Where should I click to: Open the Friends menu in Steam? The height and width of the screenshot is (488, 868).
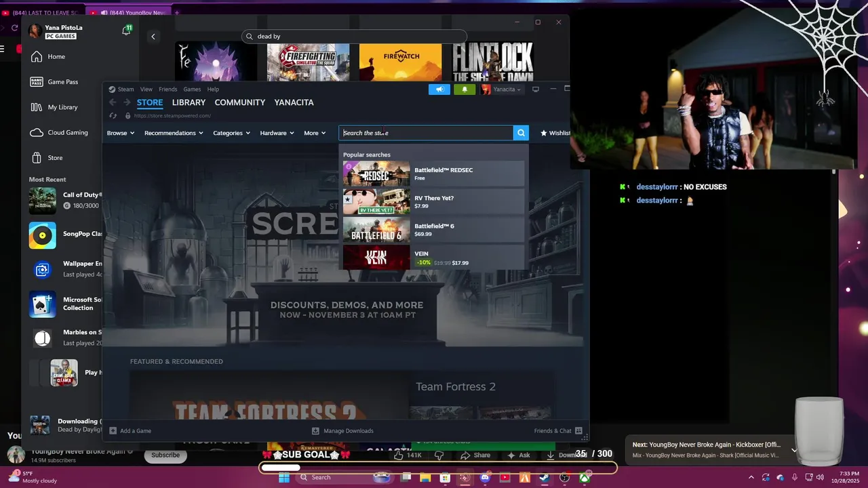[167, 89]
